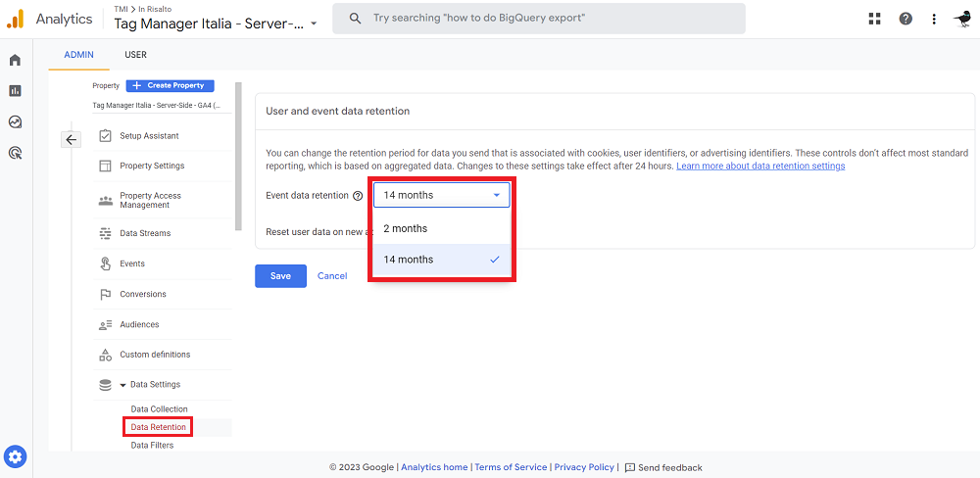Switch to the USER tab
This screenshot has height=478, width=980.
point(135,54)
